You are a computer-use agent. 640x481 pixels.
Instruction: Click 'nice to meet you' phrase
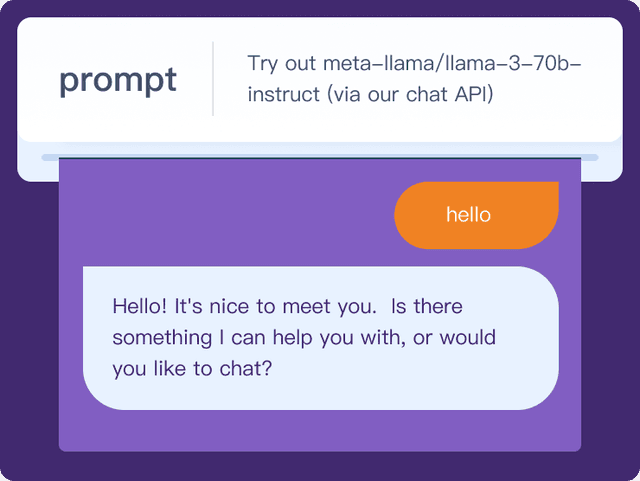(x=283, y=305)
